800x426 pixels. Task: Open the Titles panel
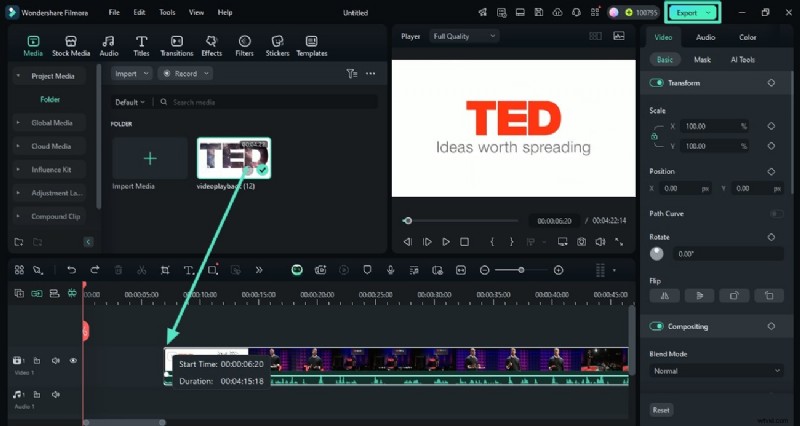141,45
